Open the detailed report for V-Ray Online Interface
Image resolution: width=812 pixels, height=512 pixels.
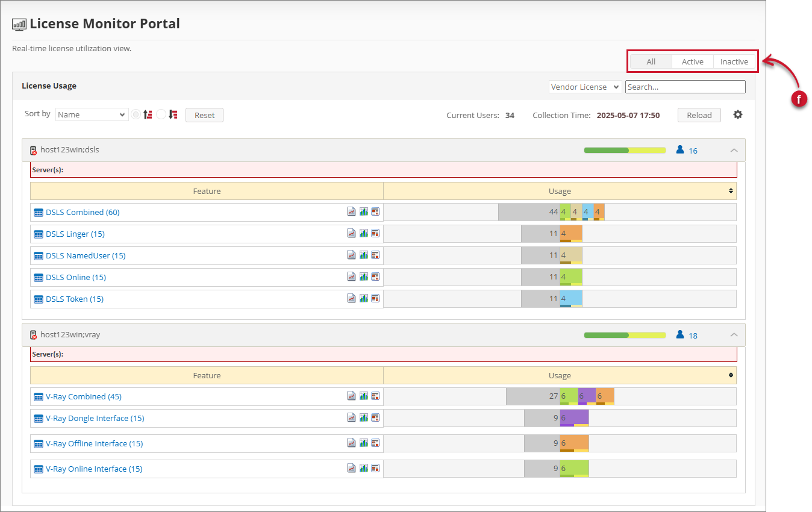click(375, 468)
